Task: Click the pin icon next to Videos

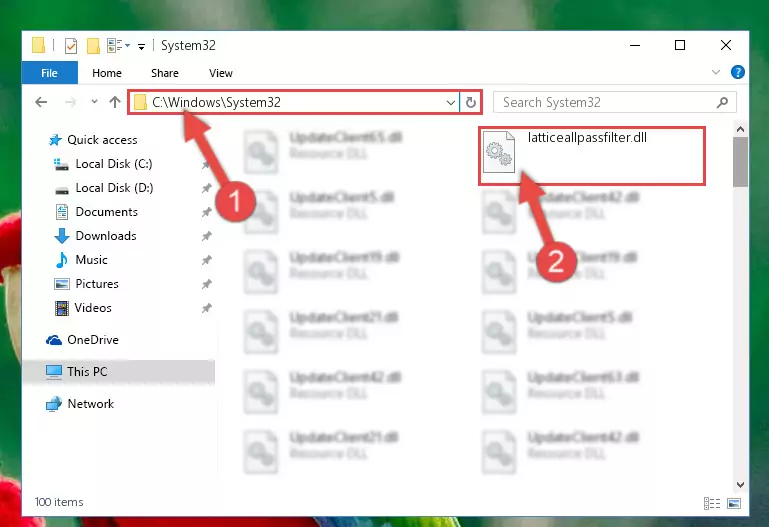Action: [x=206, y=308]
